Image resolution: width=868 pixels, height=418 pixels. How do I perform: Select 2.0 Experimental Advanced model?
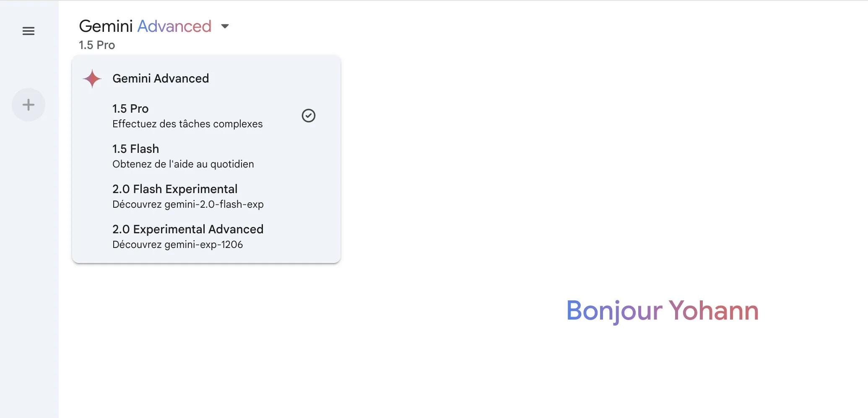pyautogui.click(x=188, y=230)
